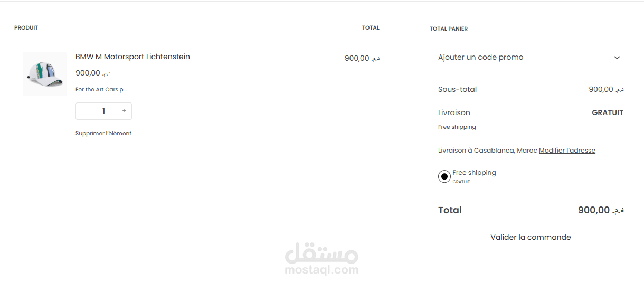Click the unit price under product name

(x=93, y=73)
